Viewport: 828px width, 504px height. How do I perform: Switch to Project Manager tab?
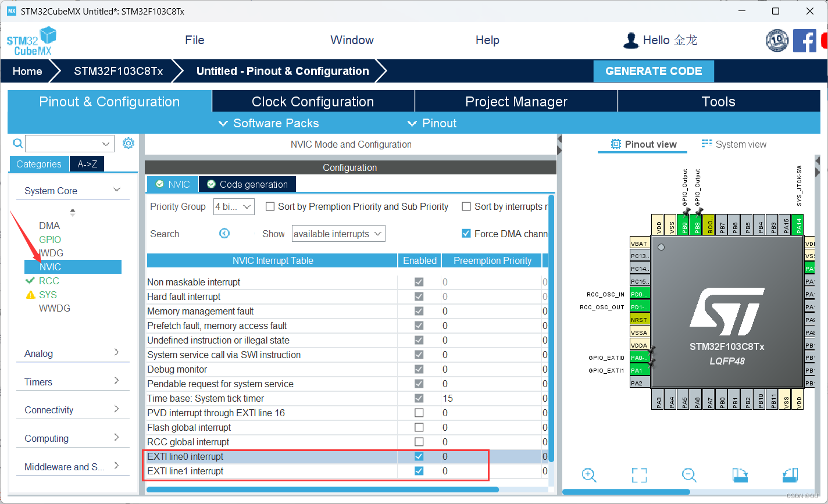click(516, 102)
